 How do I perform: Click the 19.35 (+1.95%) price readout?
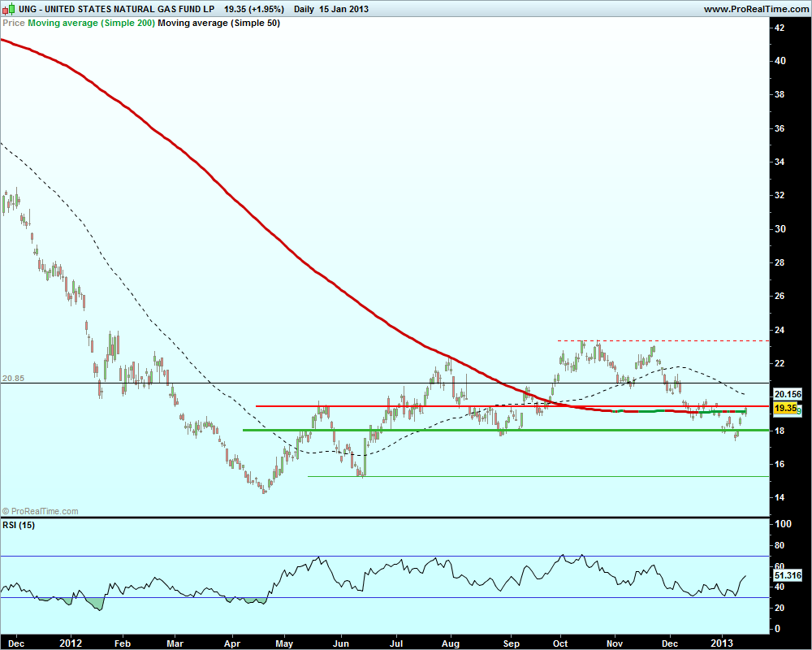tap(253, 9)
